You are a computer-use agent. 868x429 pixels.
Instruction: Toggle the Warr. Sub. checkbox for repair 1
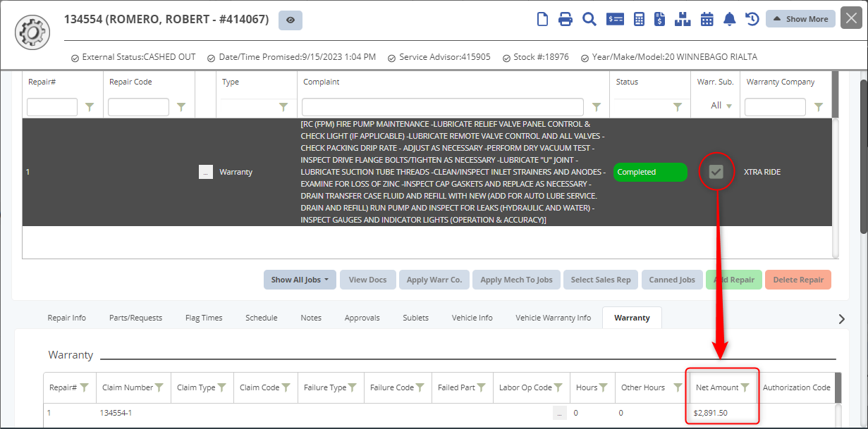[716, 172]
